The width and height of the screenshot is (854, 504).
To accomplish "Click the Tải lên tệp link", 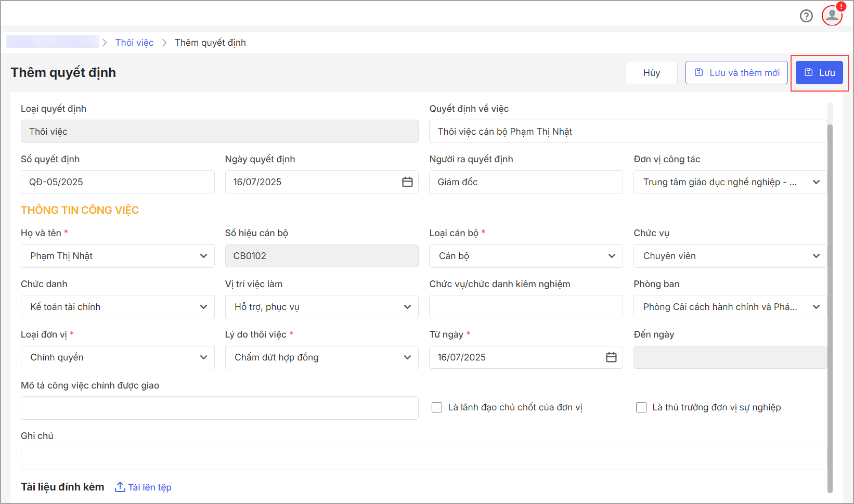I will (150, 487).
